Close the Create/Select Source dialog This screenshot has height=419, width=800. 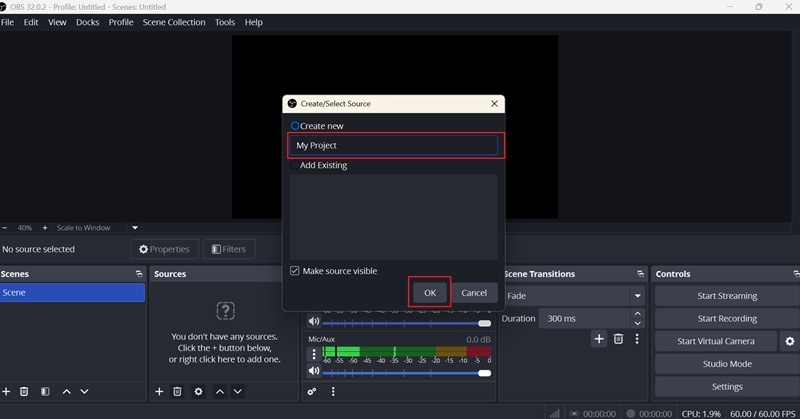(x=494, y=104)
